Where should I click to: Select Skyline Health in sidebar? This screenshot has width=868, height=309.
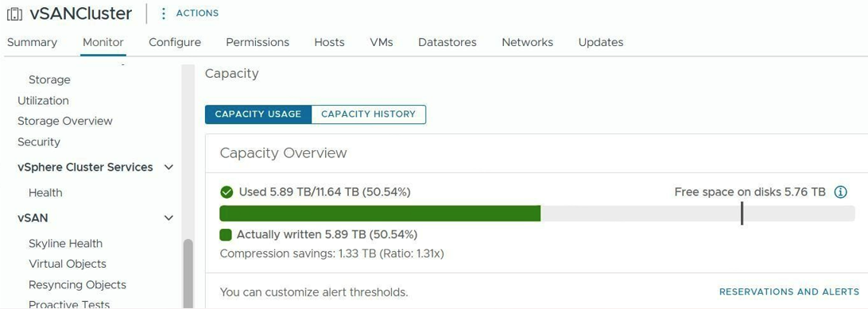pos(65,244)
